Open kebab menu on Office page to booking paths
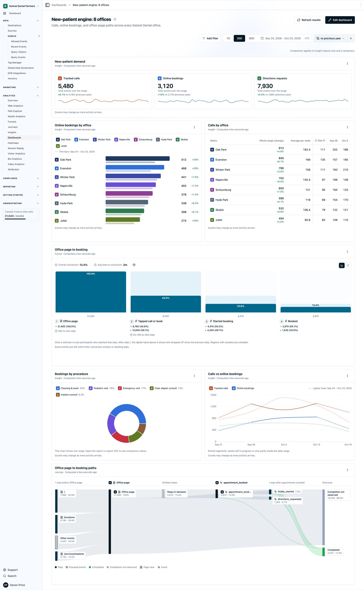Viewport: 364px width, 590px height. 347,470
